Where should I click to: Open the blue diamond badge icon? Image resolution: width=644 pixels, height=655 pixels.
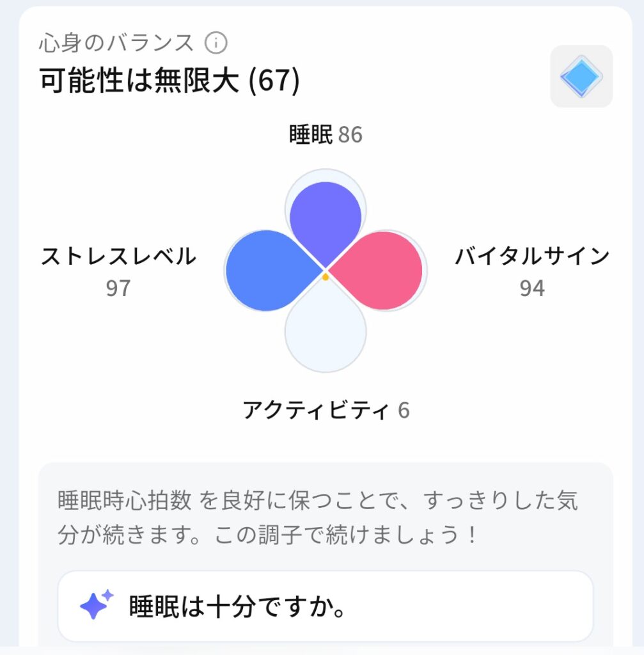coord(581,77)
